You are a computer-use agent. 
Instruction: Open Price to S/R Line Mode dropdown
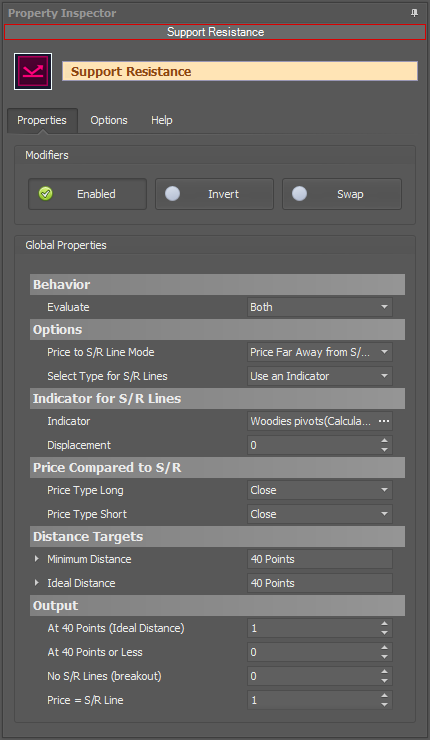point(320,352)
